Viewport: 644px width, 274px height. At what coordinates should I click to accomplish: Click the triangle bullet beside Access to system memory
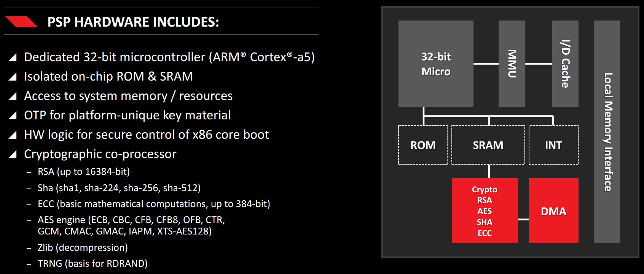coord(13,96)
